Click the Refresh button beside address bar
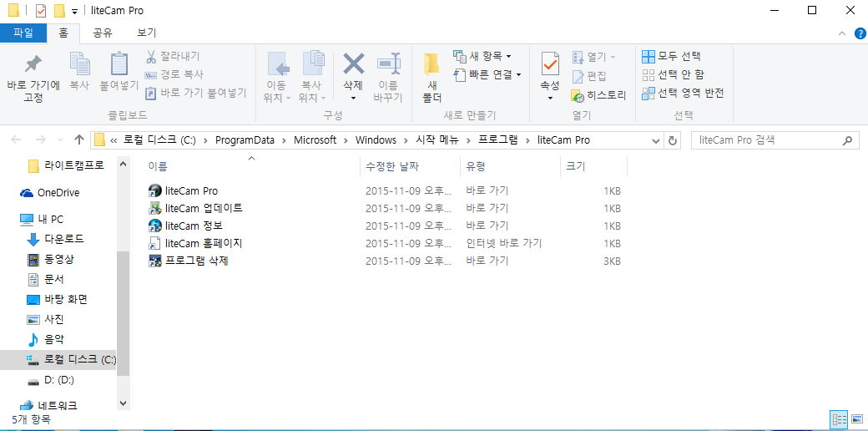Screen dimensions: 868x431 coord(673,140)
